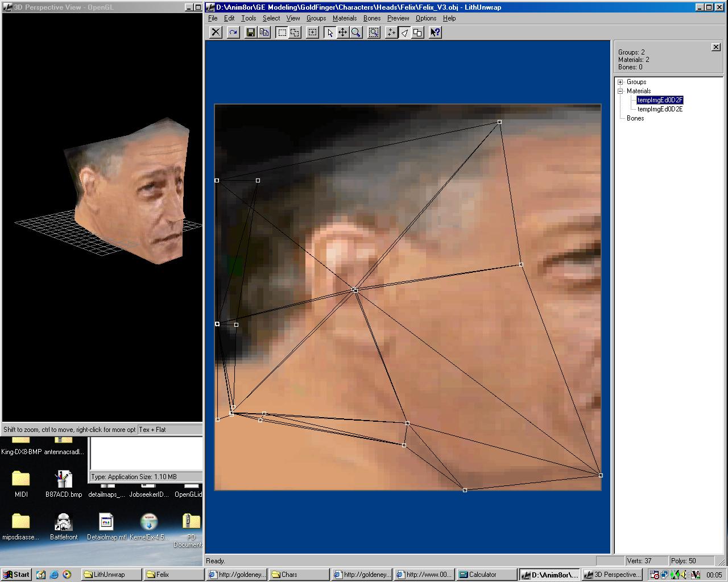Click the Copy icon in toolbar
Image resolution: width=728 pixels, height=582 pixels.
tap(264, 32)
